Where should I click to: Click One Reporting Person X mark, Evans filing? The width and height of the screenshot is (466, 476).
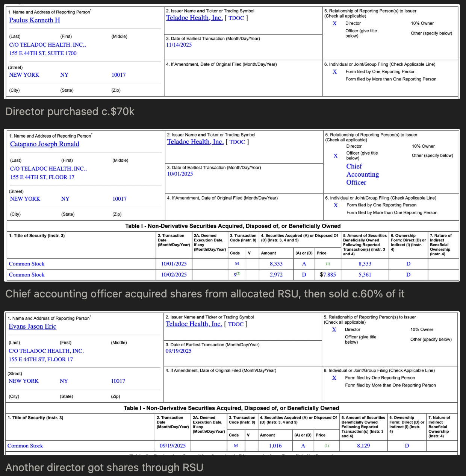tap(334, 378)
